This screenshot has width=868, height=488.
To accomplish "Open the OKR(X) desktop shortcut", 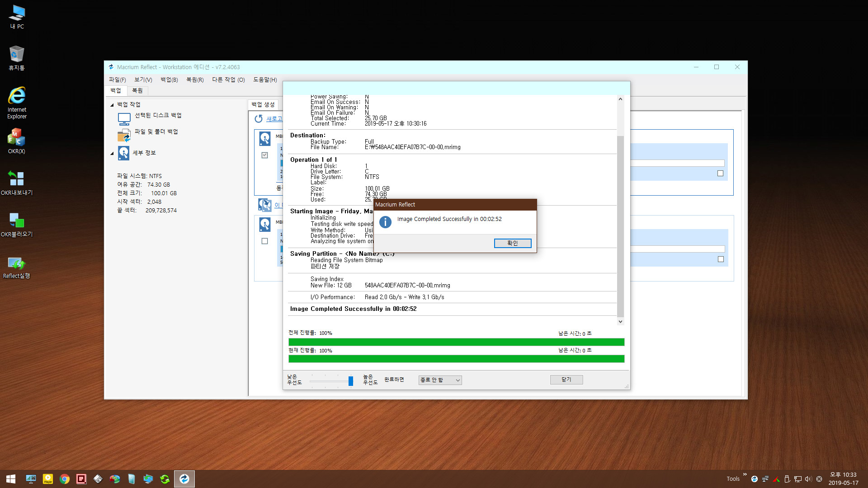I will coord(17,141).
